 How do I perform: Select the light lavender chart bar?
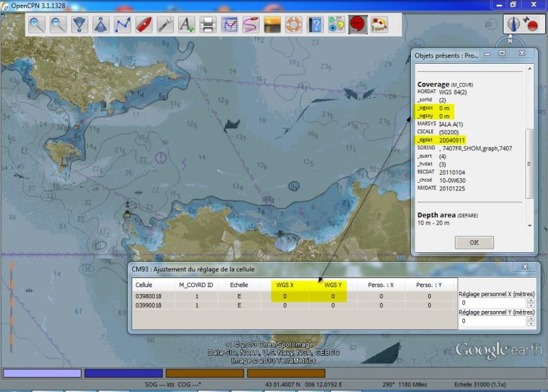point(42,373)
